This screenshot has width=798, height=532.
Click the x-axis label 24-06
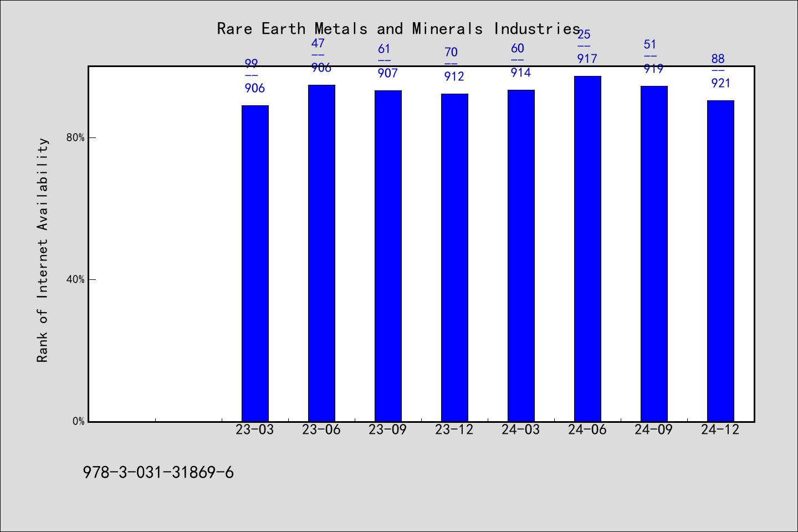[x=587, y=429]
